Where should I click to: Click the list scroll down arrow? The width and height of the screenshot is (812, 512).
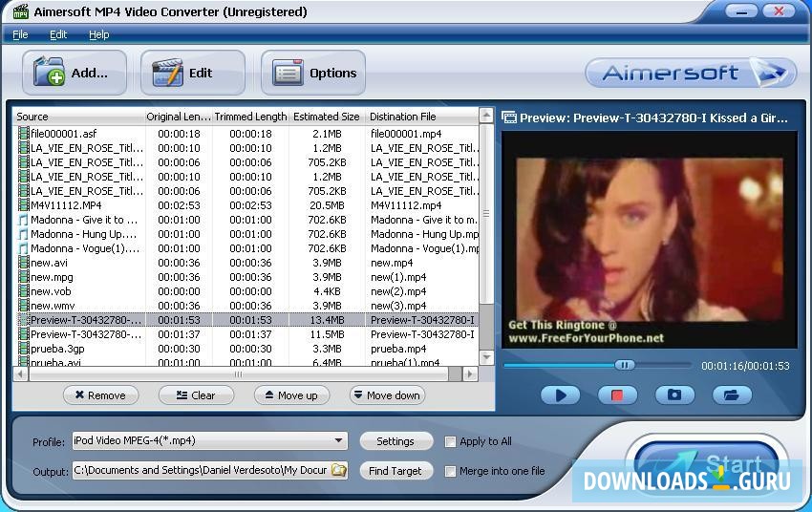point(485,357)
